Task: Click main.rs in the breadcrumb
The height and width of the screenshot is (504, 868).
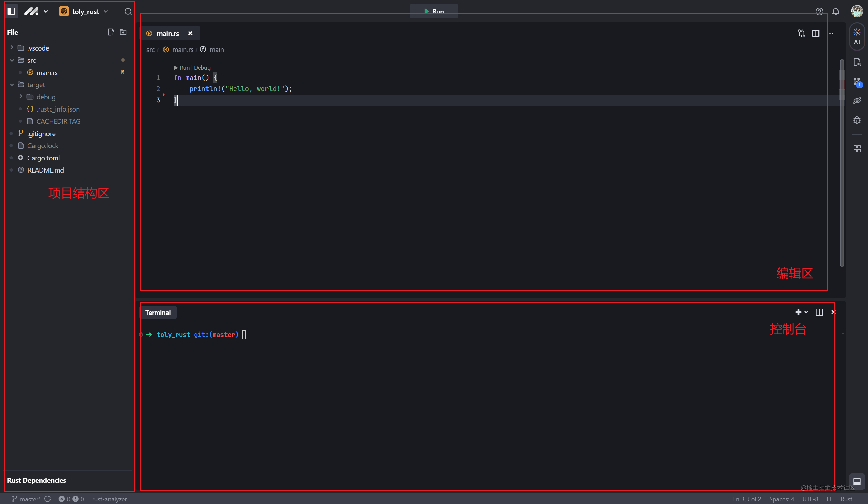Action: tap(182, 49)
